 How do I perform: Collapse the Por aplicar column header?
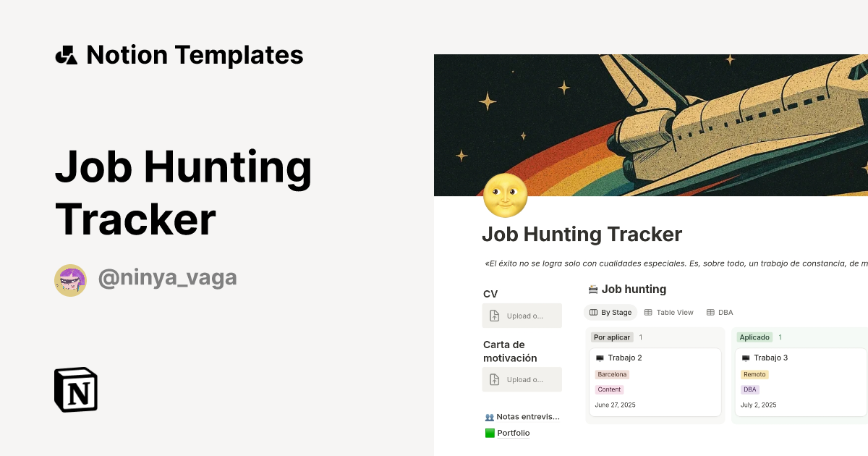pyautogui.click(x=611, y=337)
